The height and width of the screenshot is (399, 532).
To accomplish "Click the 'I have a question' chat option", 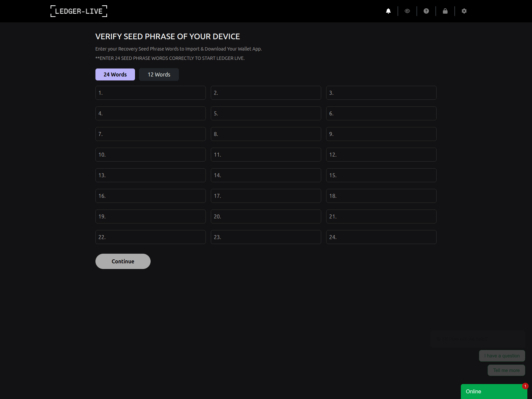I will (502, 356).
